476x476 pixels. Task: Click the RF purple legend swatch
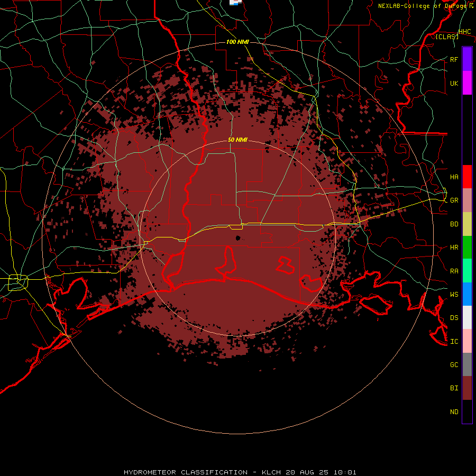pos(467,59)
